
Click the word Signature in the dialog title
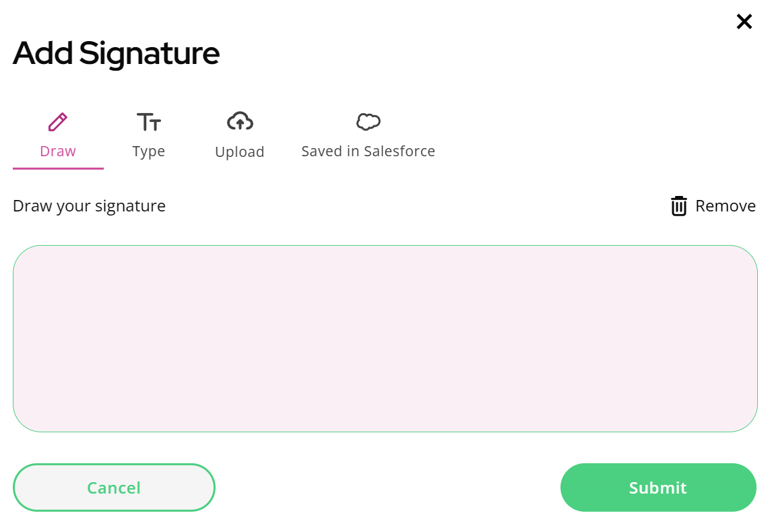150,54
